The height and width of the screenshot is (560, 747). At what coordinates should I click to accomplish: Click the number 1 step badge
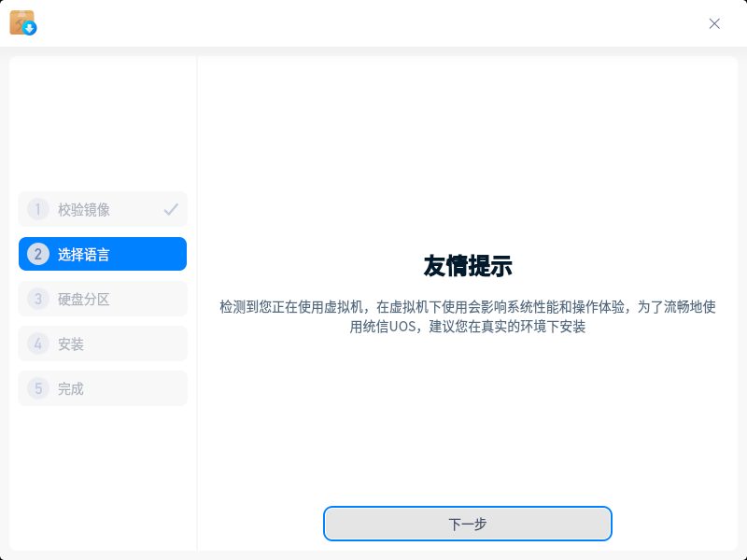point(38,209)
